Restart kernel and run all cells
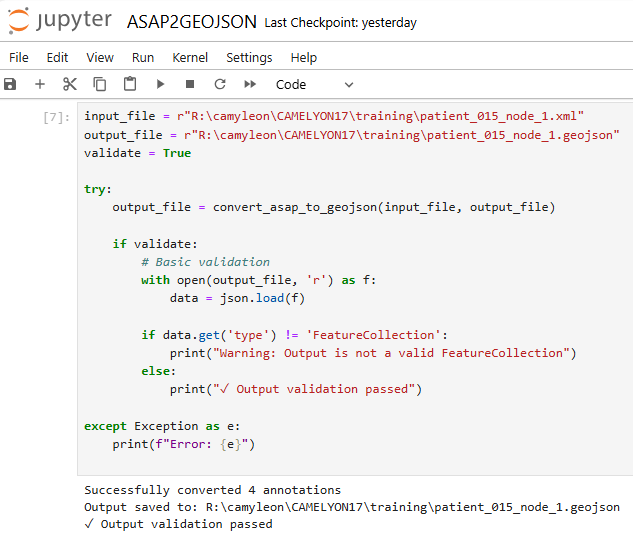The width and height of the screenshot is (633, 538). 250,85
